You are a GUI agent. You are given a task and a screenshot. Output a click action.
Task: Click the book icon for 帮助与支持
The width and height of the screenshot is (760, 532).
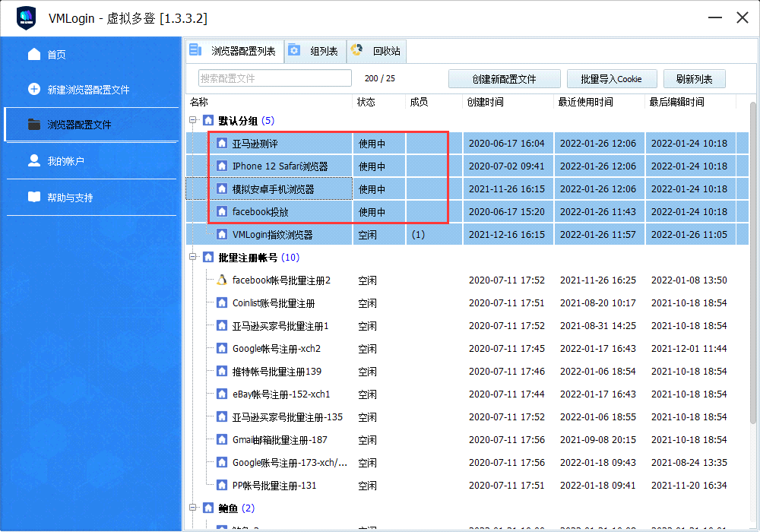[x=34, y=197]
